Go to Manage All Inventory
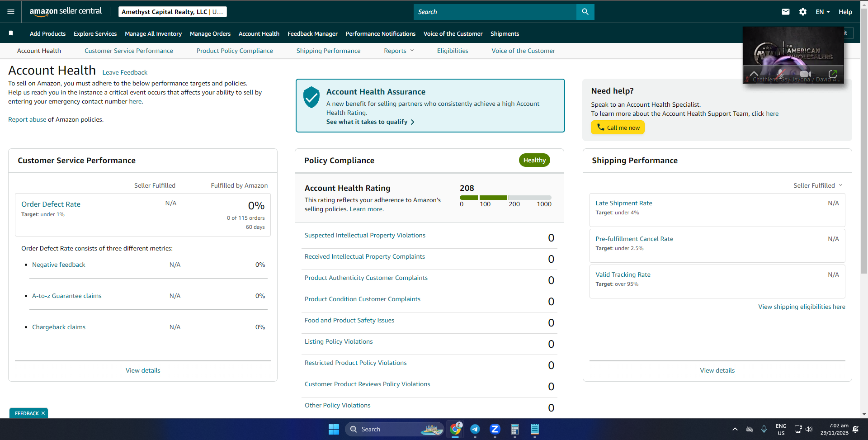 (153, 33)
